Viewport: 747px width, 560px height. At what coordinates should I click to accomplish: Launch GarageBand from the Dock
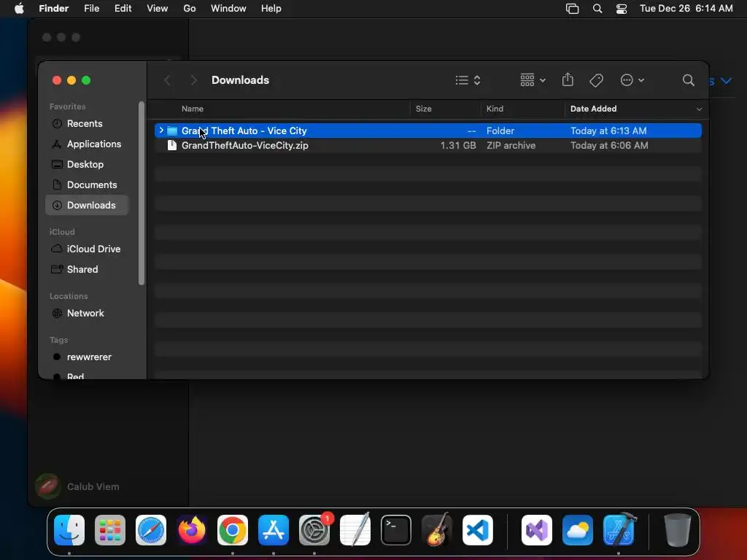point(437,530)
